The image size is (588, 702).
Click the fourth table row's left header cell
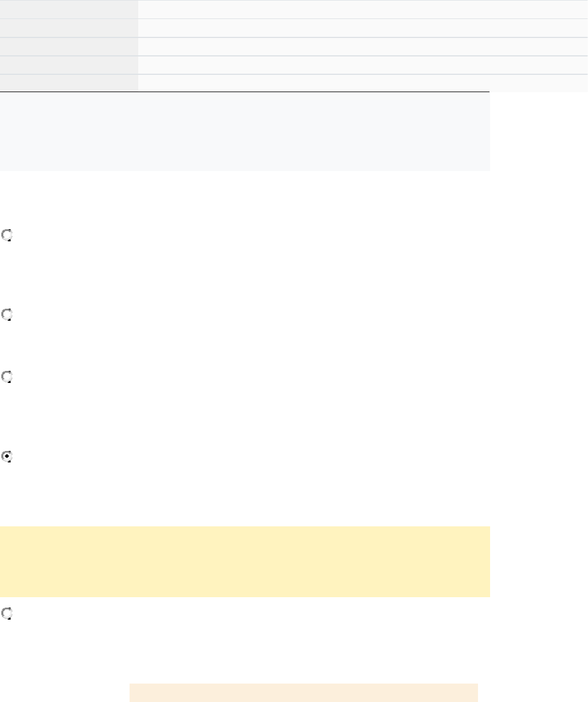69,65
